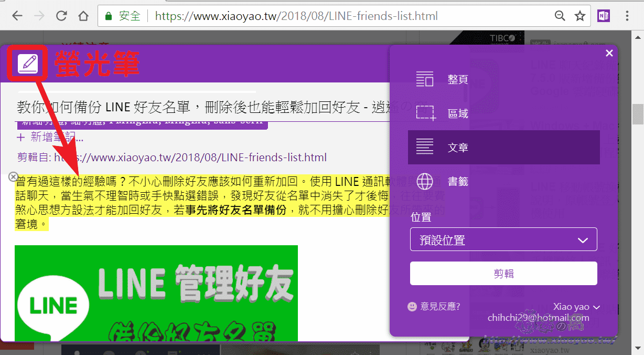Reload the current webpage
This screenshot has width=644, height=355.
[x=61, y=16]
